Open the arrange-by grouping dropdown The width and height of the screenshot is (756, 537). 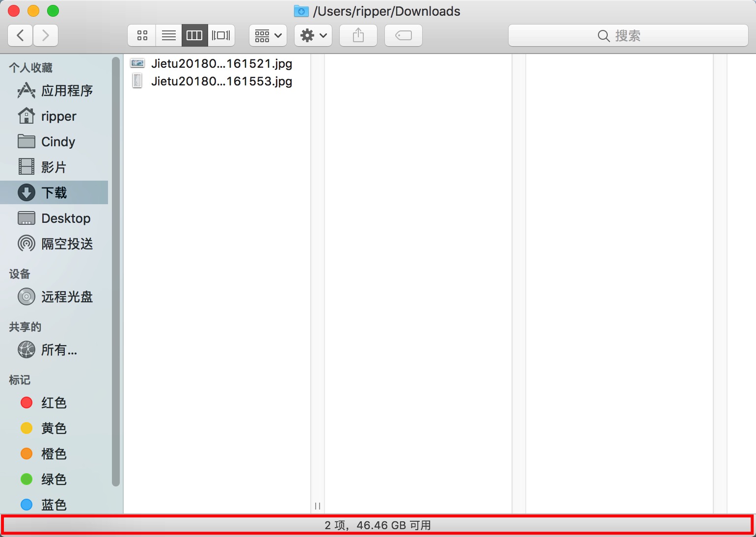(268, 35)
